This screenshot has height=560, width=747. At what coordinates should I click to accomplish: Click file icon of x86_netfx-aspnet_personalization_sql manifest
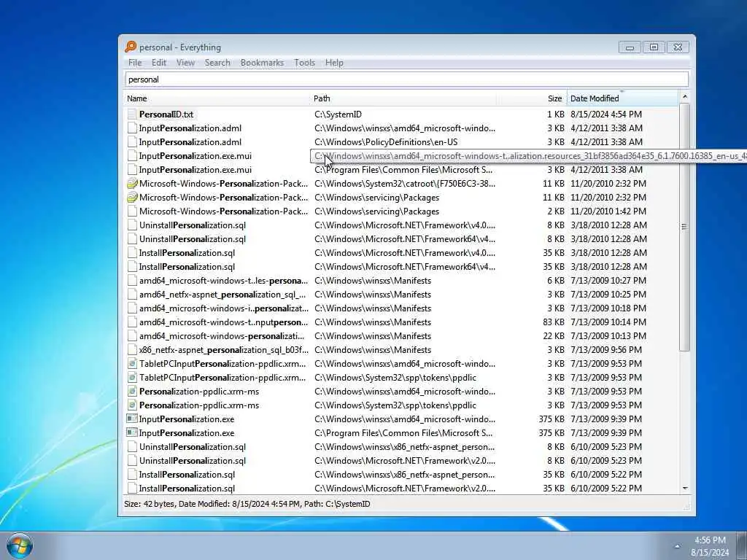pyautogui.click(x=132, y=350)
